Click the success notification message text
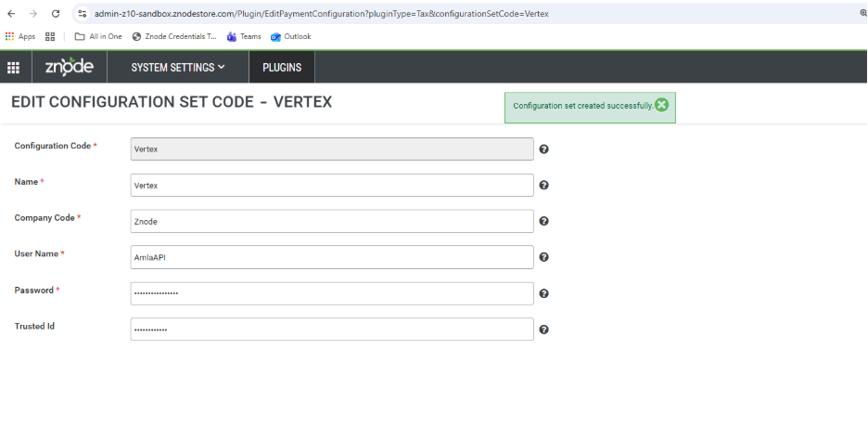The height and width of the screenshot is (427, 868). [583, 106]
